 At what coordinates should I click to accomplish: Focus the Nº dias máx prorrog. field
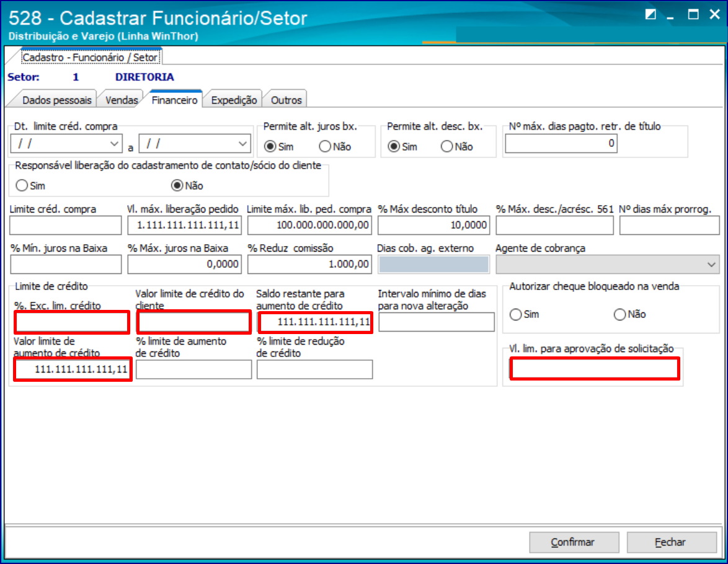tap(670, 225)
